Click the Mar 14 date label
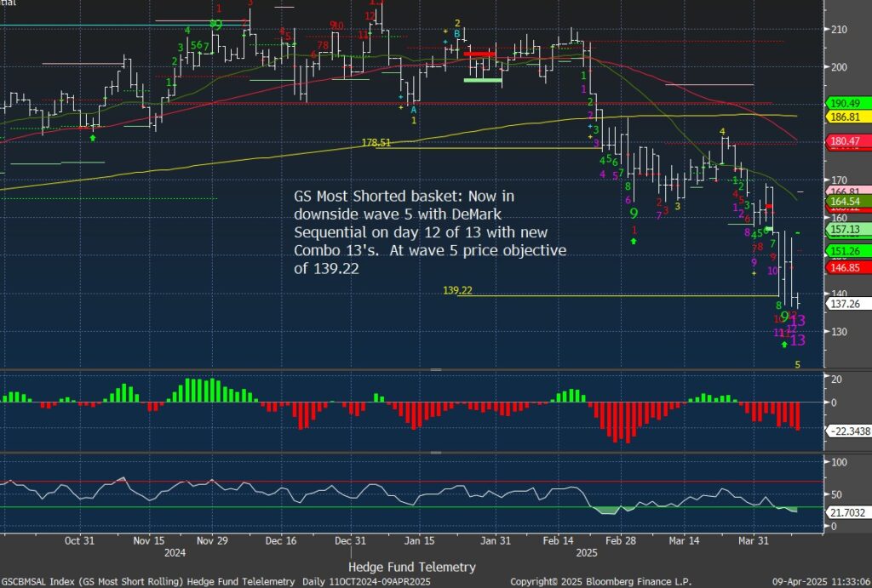 [x=684, y=540]
